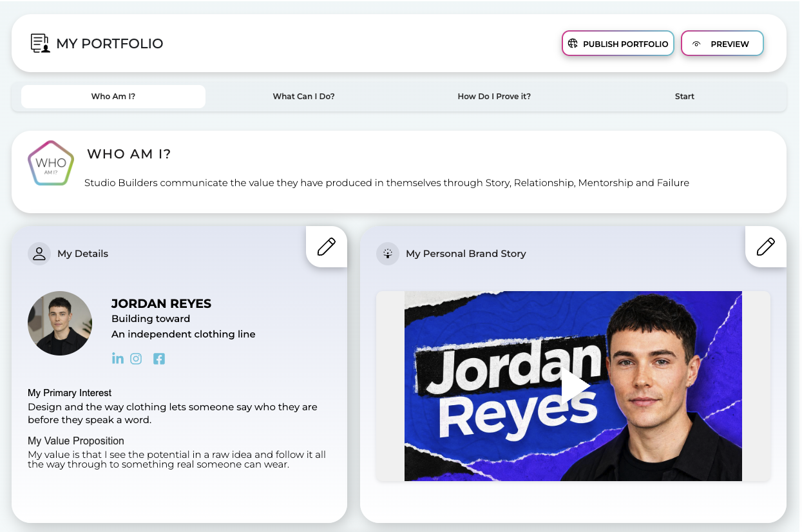Click the My Personal Brand Story icon
Image resolution: width=802 pixels, height=532 pixels.
tap(388, 254)
